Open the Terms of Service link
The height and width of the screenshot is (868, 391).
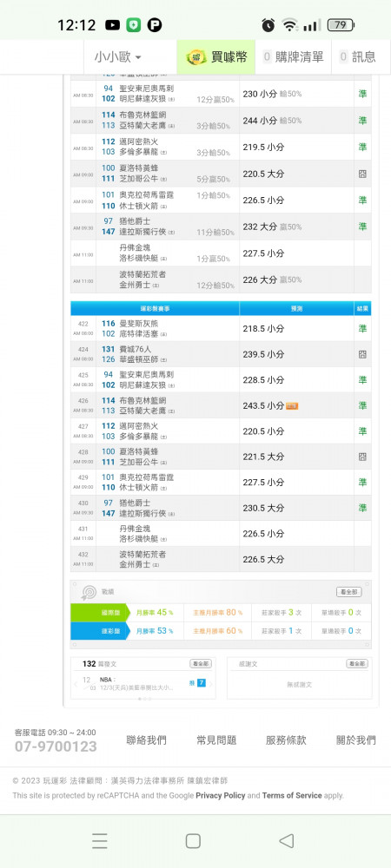click(x=292, y=795)
